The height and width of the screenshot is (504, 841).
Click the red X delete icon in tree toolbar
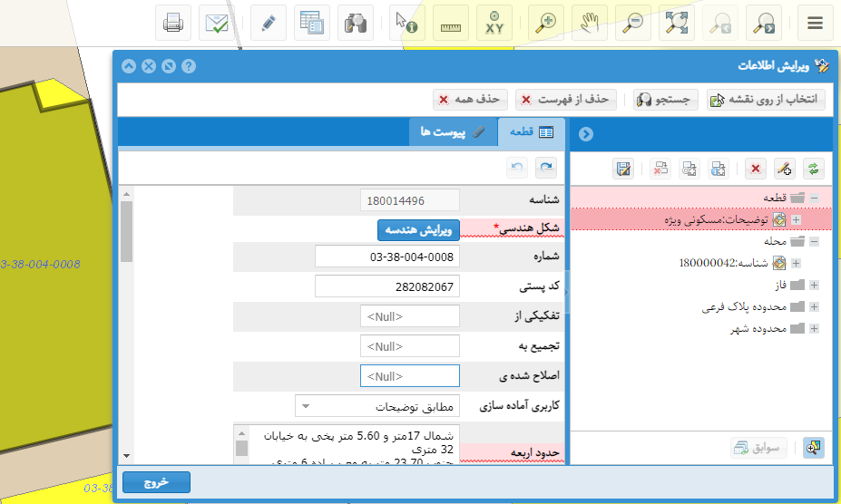[755, 169]
